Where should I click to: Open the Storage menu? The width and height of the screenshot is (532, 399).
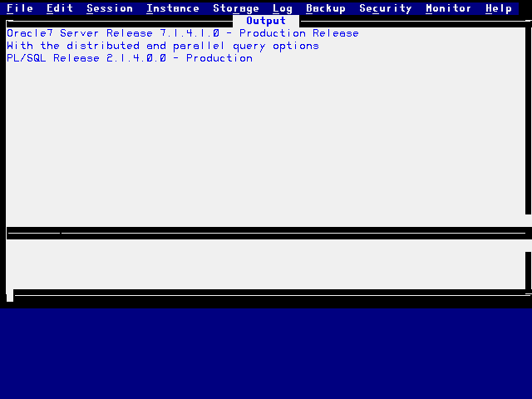(x=236, y=8)
